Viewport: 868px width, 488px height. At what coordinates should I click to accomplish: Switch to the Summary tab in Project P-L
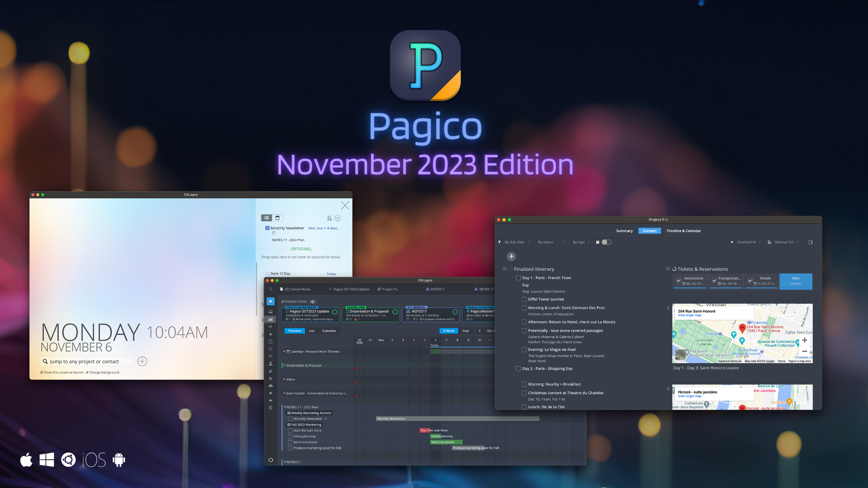click(624, 231)
